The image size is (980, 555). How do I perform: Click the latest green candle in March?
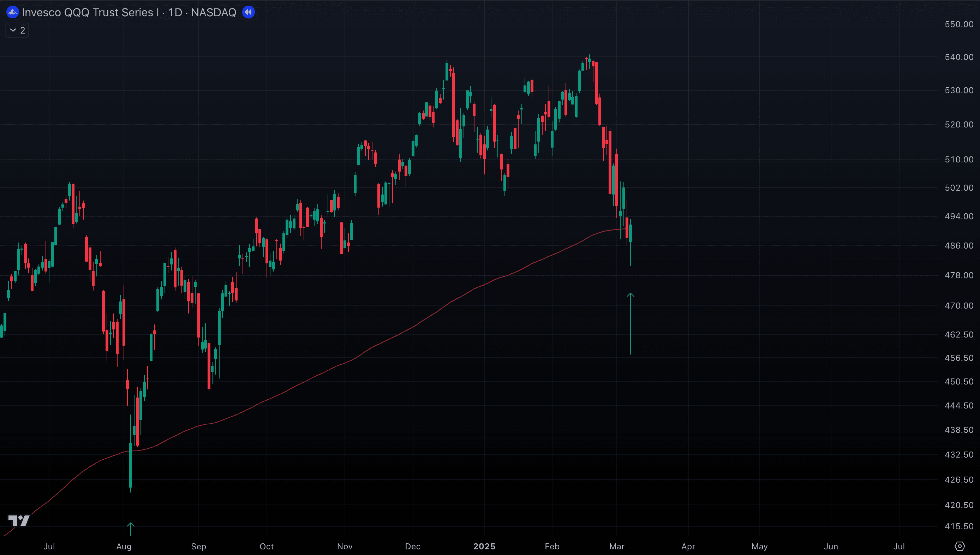tap(631, 233)
